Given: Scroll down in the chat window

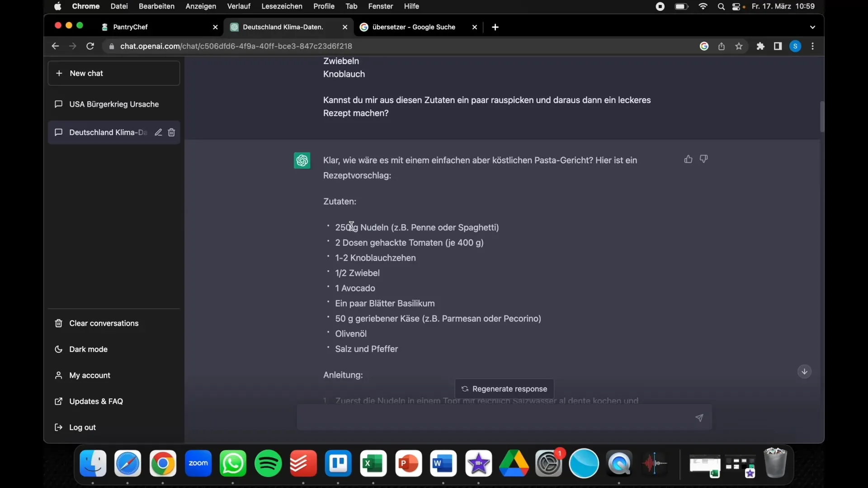Looking at the screenshot, I should coord(804,371).
